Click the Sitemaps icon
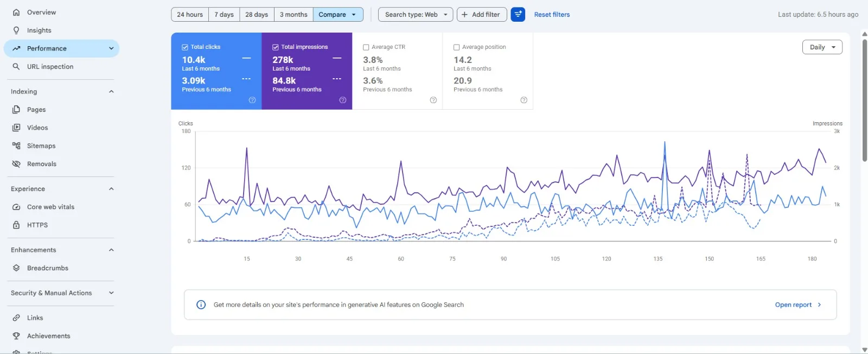Viewport: 868px width, 354px height. [16, 146]
